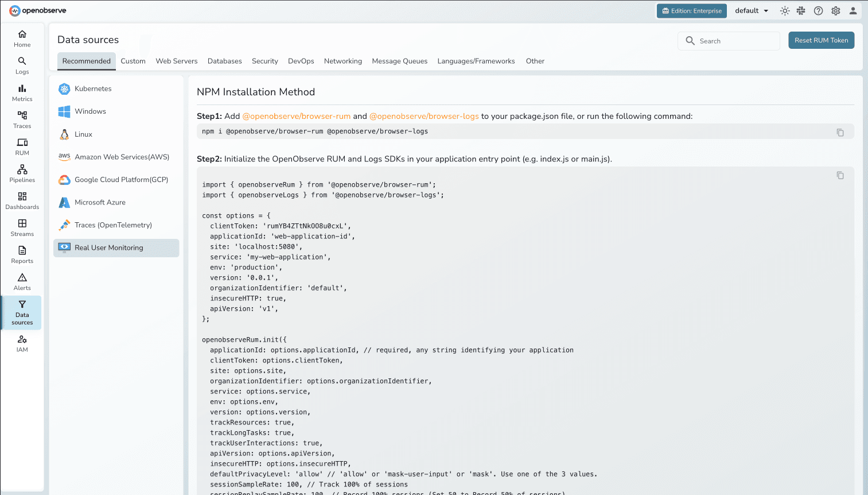This screenshot has width=868, height=495.
Task: Open the Alerts section
Action: click(22, 280)
